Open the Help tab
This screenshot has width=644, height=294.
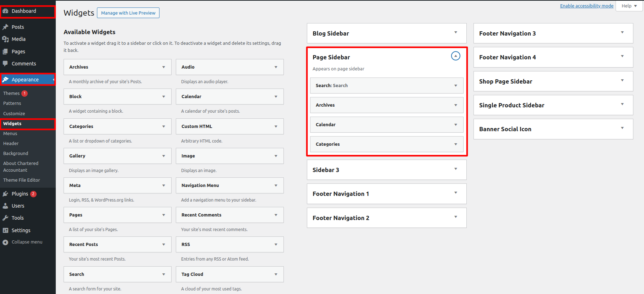(x=629, y=6)
